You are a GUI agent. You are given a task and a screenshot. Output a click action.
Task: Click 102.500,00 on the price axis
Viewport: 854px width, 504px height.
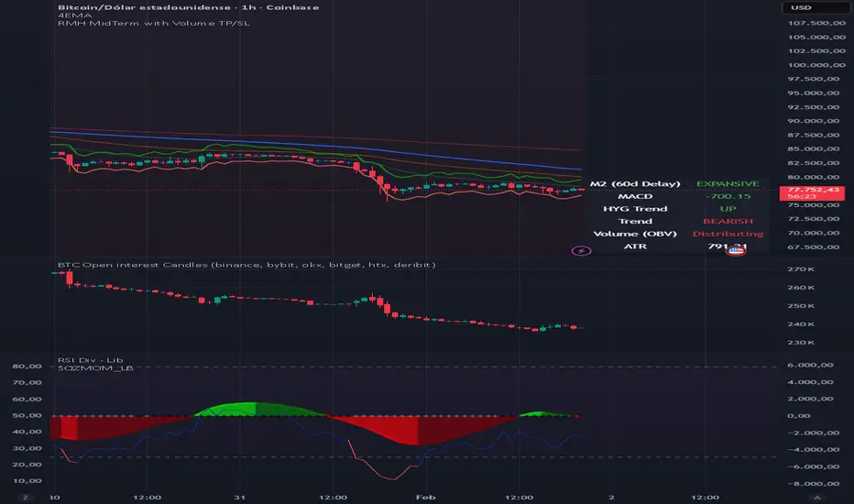point(816,50)
